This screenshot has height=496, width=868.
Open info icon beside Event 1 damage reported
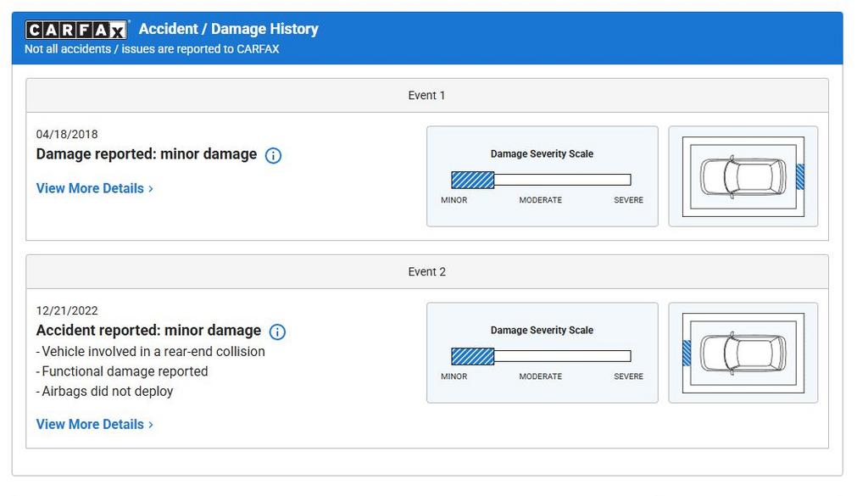click(273, 155)
